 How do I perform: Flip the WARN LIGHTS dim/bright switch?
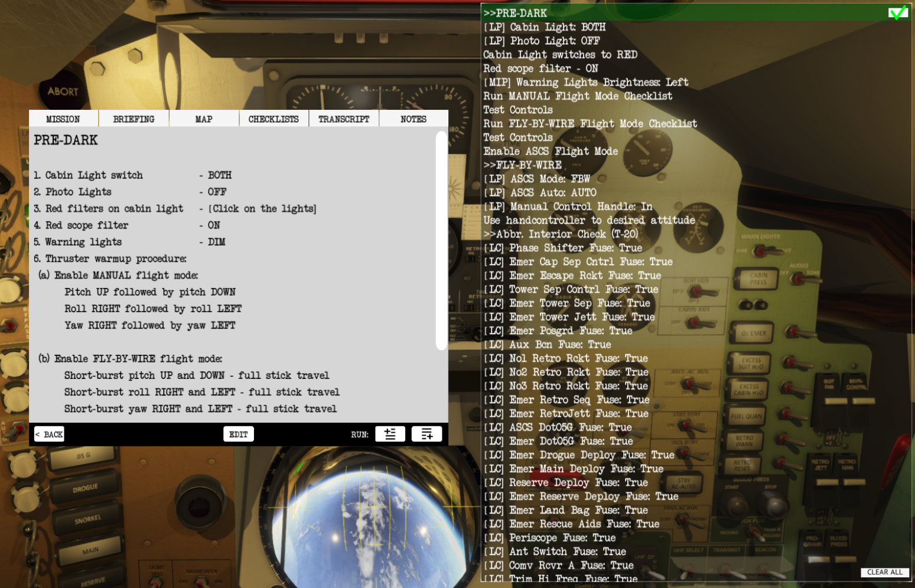pos(766,251)
